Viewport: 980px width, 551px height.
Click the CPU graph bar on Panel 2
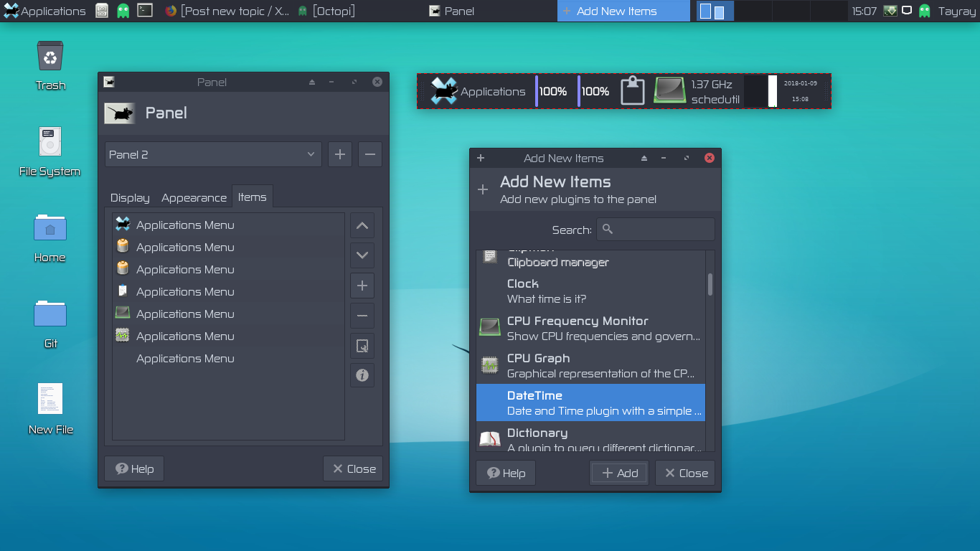click(761, 91)
